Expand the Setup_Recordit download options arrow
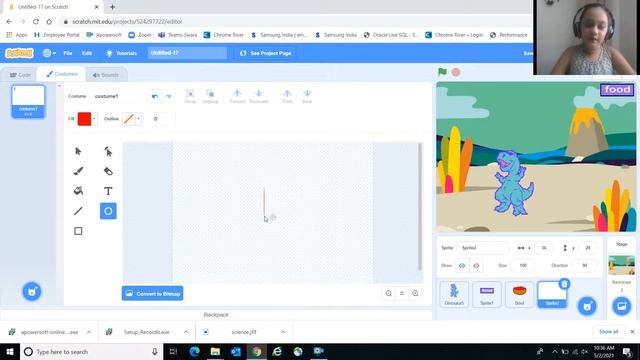640x360 pixels. point(186,332)
